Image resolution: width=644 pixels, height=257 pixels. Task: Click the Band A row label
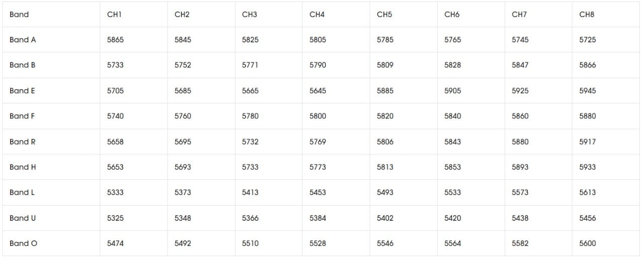(23, 40)
